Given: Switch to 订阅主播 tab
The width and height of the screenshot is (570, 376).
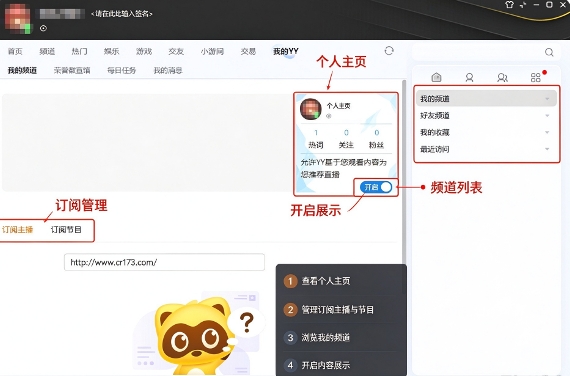Looking at the screenshot, I should tap(17, 229).
